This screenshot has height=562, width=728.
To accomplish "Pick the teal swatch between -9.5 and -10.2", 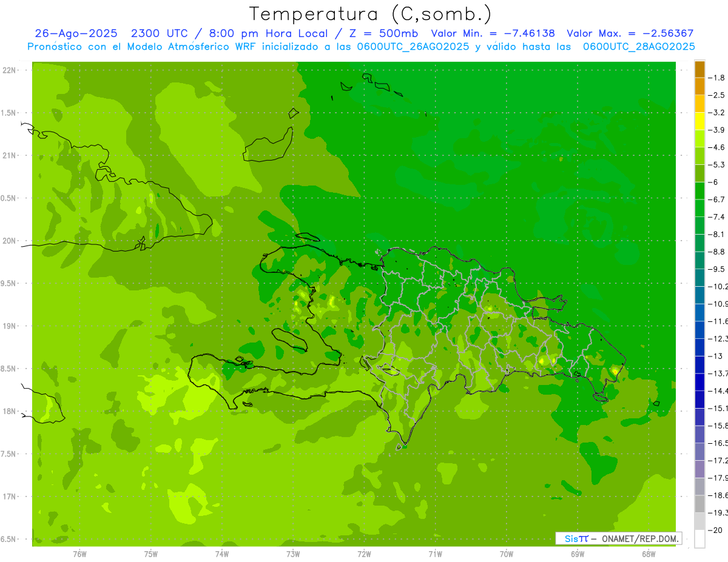I will [x=699, y=278].
